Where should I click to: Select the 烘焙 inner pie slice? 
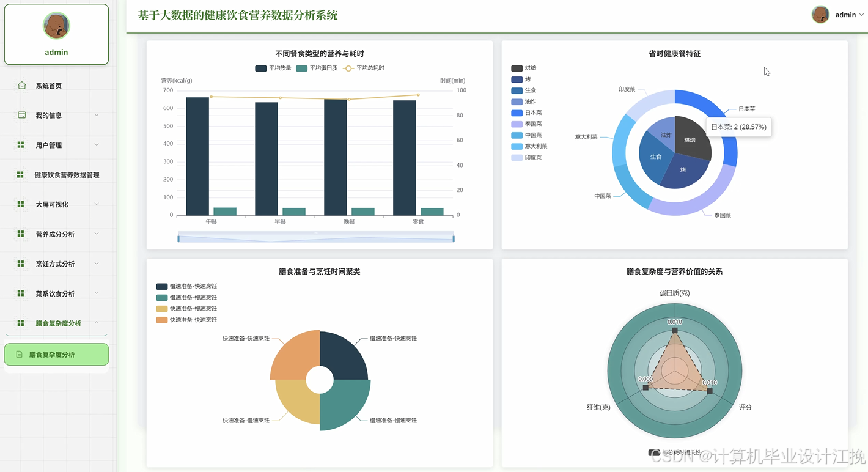coord(693,138)
